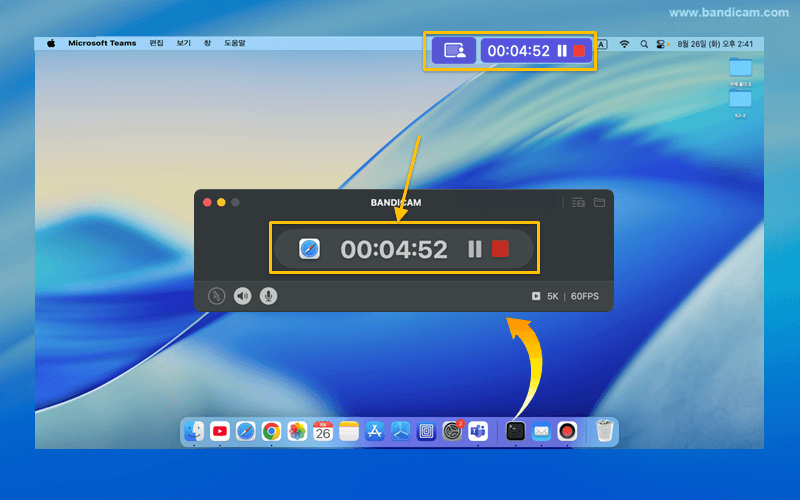Toggle mouse cursor capture in Bandicam
800x500 pixels.
217,296
